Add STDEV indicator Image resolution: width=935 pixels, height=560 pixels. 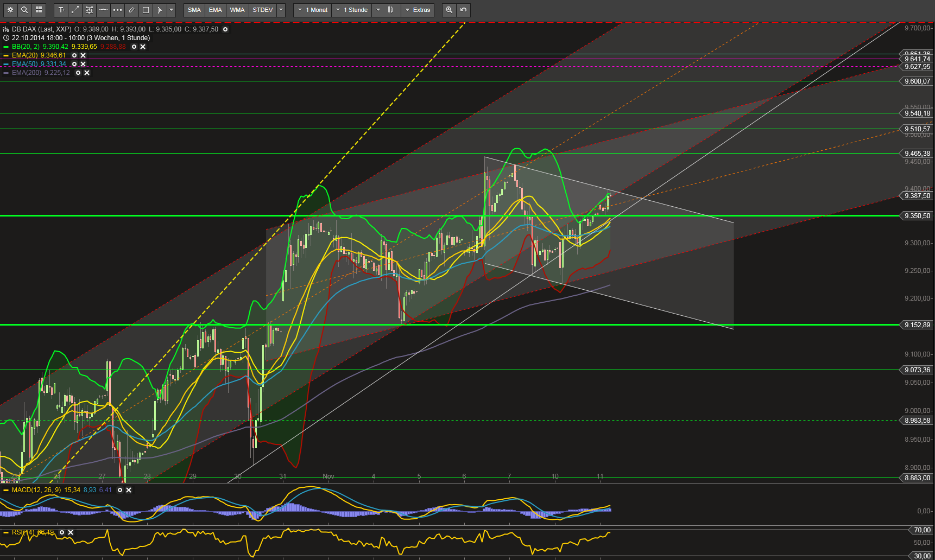(x=263, y=10)
